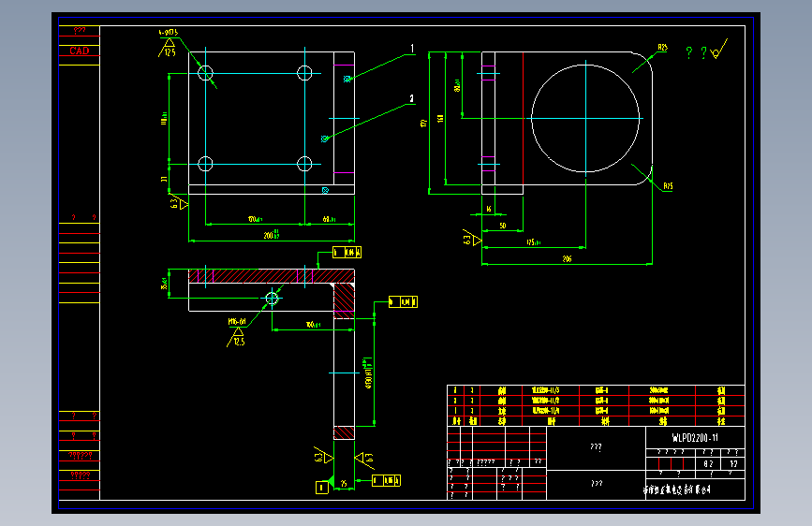
Task: Click part balloon number "2"
Action: tap(412, 98)
